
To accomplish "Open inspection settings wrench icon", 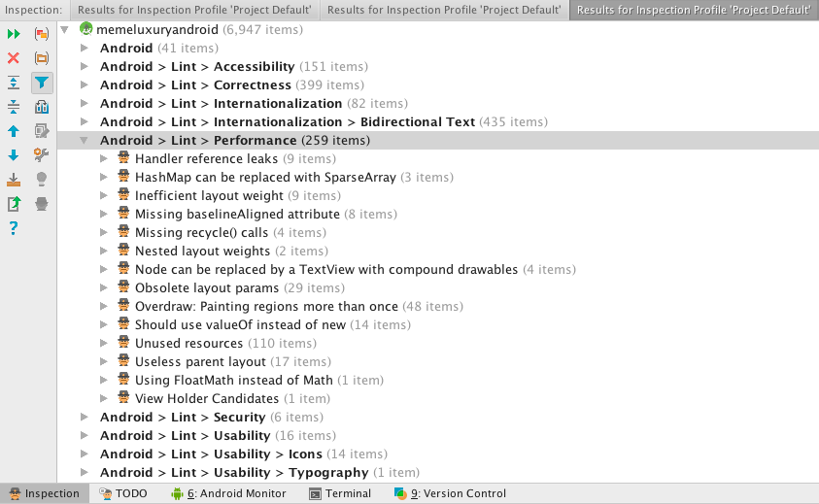I will pyautogui.click(x=41, y=155).
